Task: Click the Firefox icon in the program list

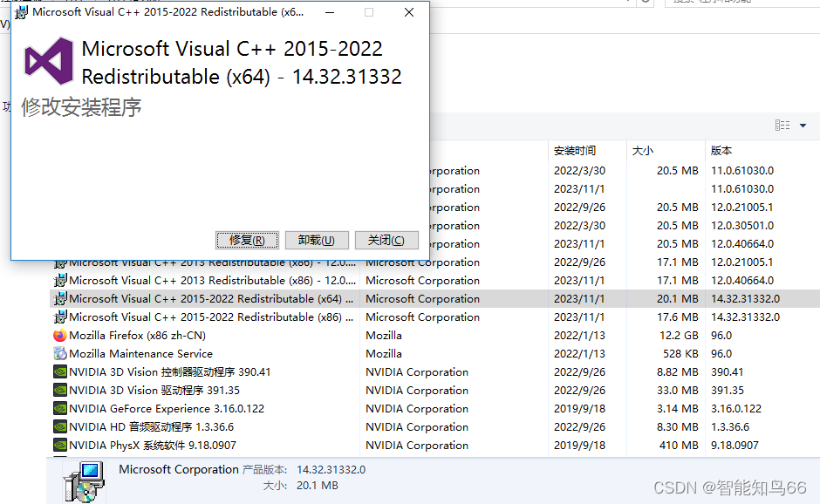Action: click(60, 335)
